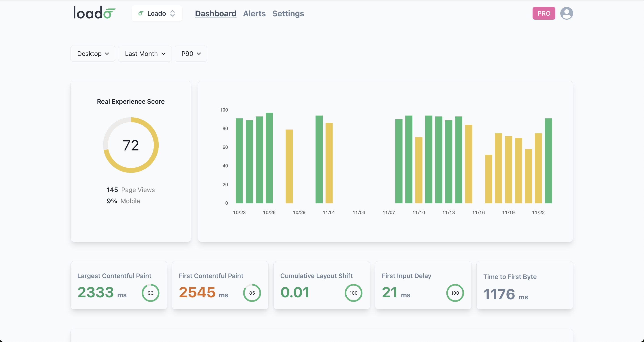Viewport: 644px width, 342px height.
Task: Click the First Contentful Paint score ring showing 85
Action: tap(252, 293)
